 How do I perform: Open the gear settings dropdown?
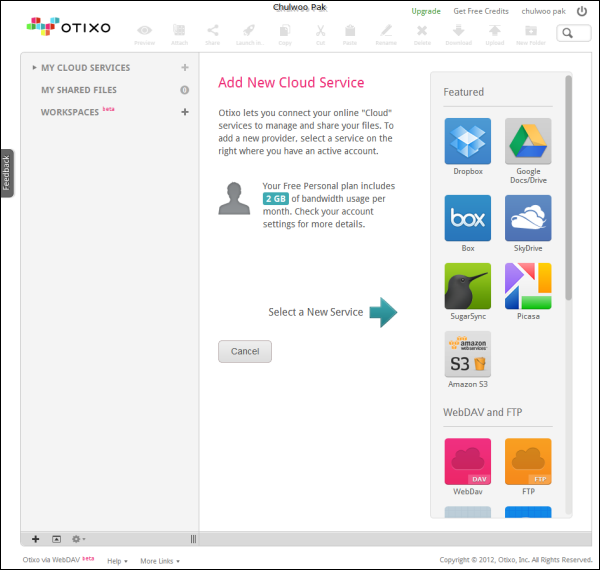78,539
